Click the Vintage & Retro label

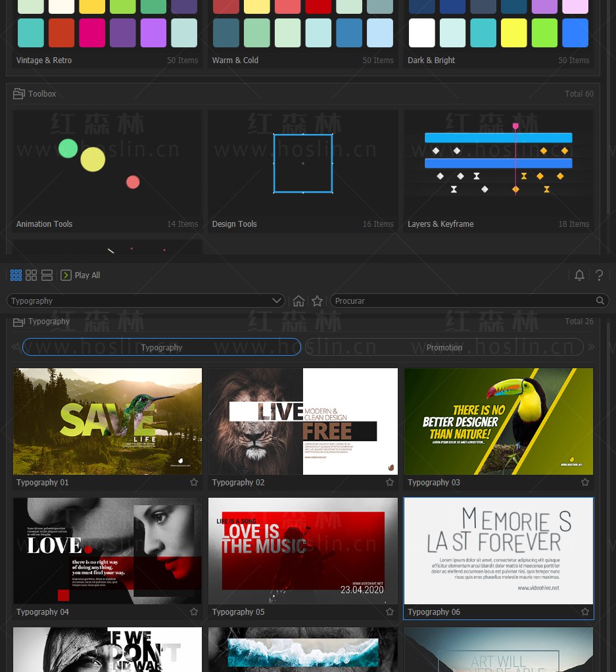click(x=44, y=60)
